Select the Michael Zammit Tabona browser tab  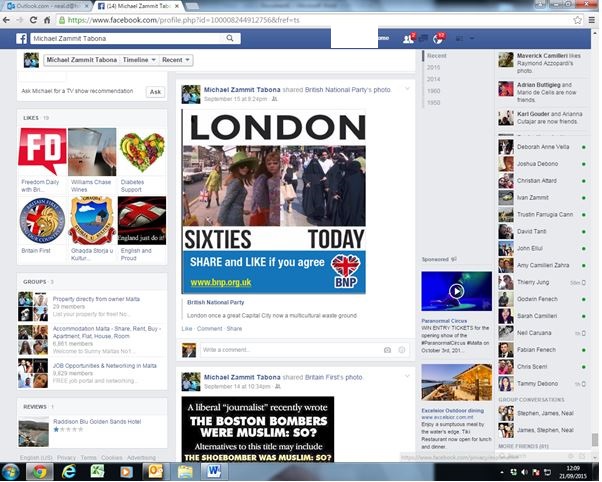tap(139, 6)
